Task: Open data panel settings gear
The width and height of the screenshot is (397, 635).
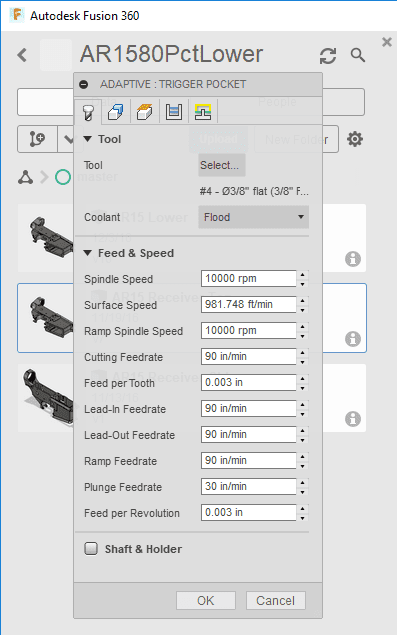Action: coord(355,139)
